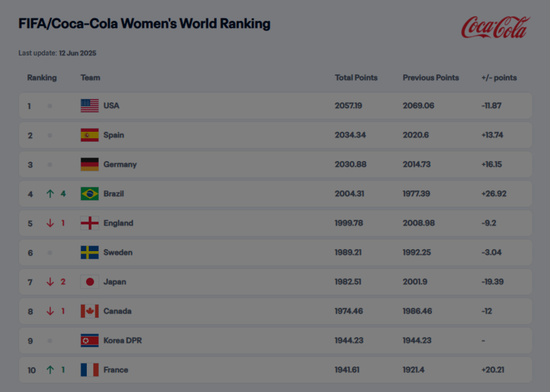The width and height of the screenshot is (550, 392).
Task: Select the Total Points column header
Action: [356, 78]
